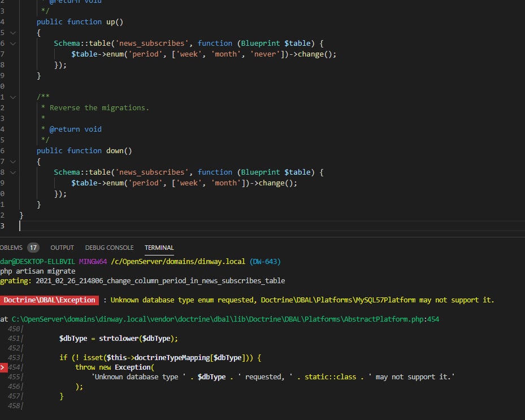Select the Terminal tab

pos(159,248)
